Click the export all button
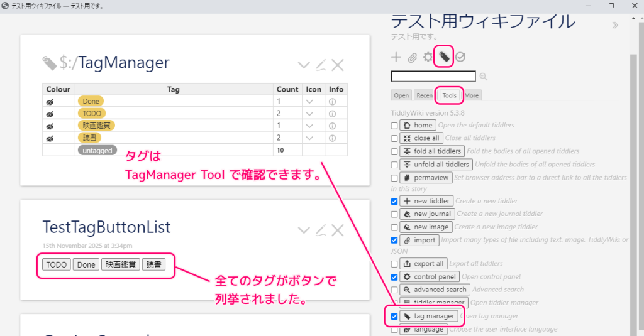The image size is (644, 336). pos(423,263)
